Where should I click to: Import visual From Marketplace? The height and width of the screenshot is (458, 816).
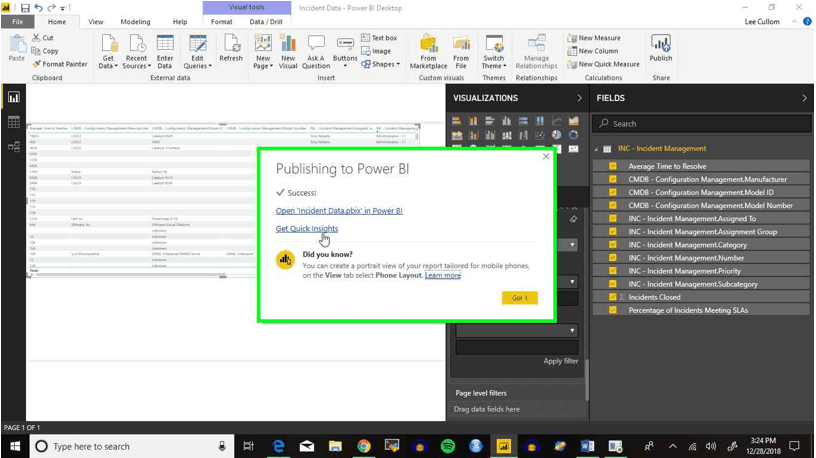coord(428,51)
